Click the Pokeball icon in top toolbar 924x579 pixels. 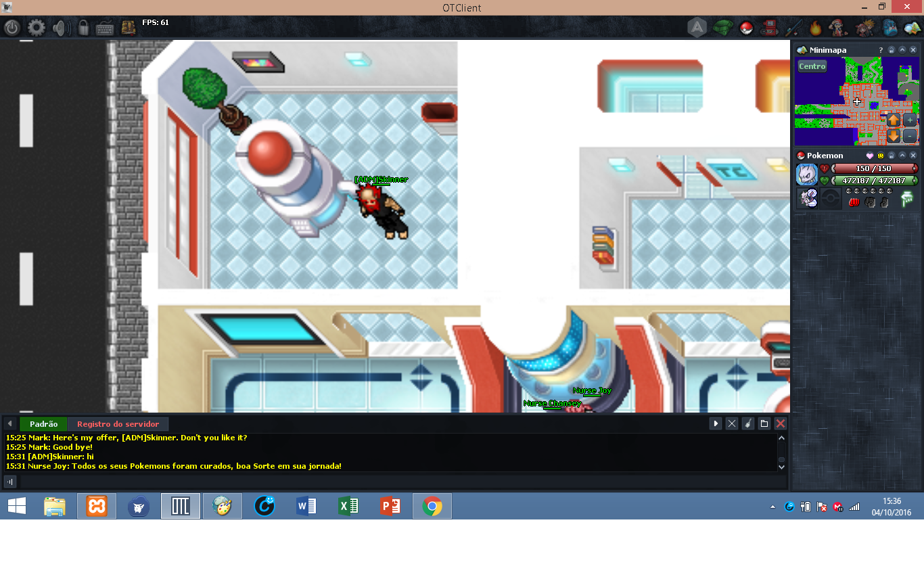[745, 28]
